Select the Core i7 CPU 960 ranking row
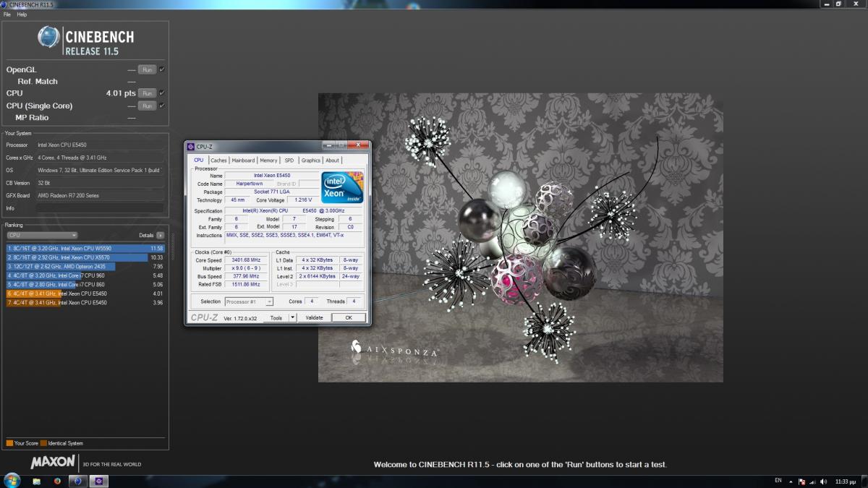868x488 pixels. 85,275
